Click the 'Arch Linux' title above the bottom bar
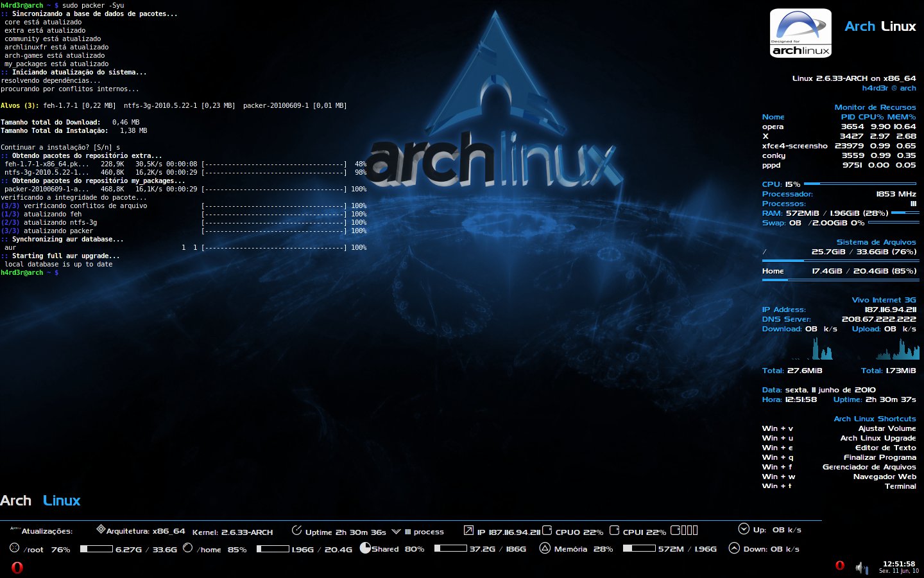 click(x=40, y=500)
